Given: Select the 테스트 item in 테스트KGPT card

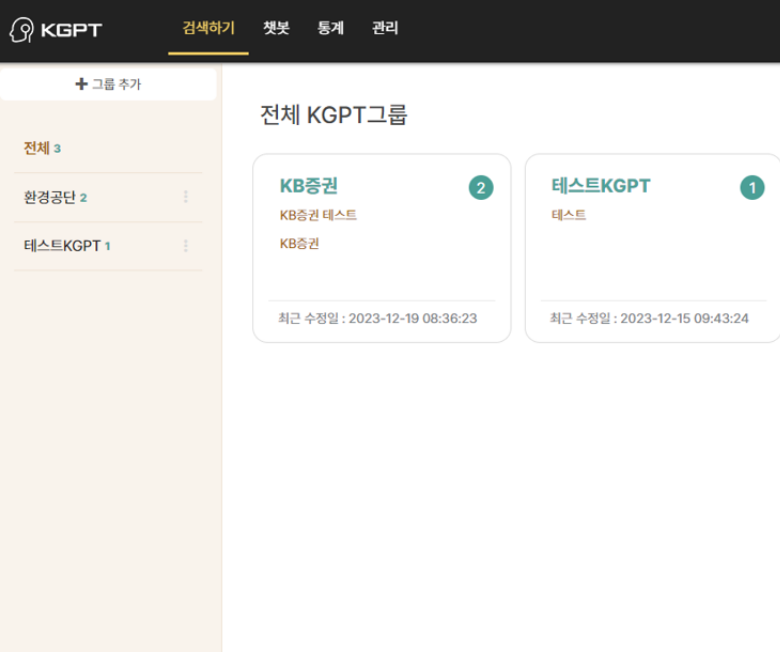Looking at the screenshot, I should pos(569,215).
